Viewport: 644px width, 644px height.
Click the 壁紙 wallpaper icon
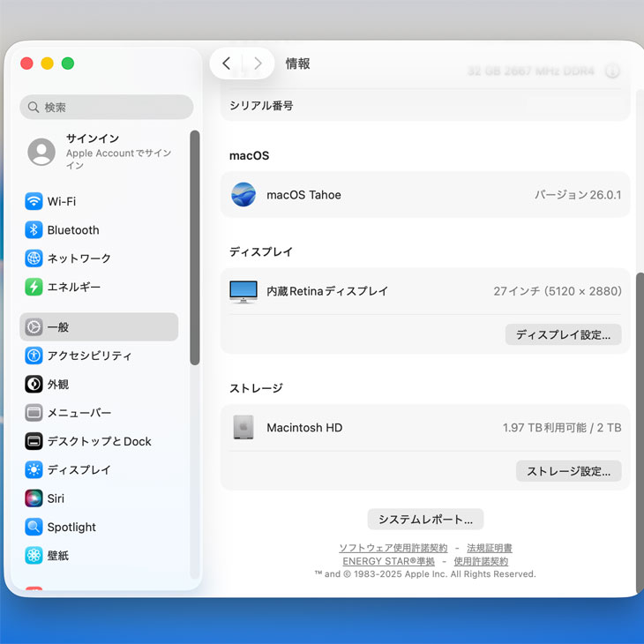pos(34,556)
